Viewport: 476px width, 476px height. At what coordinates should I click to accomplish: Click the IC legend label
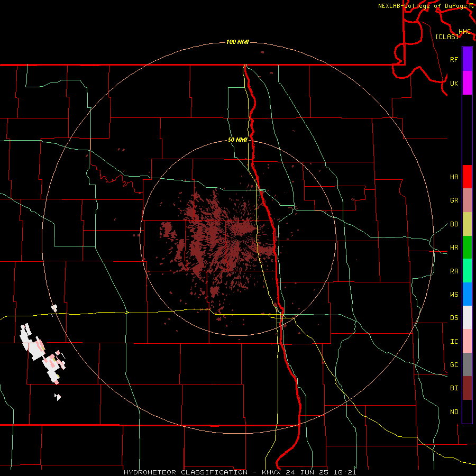(x=454, y=341)
